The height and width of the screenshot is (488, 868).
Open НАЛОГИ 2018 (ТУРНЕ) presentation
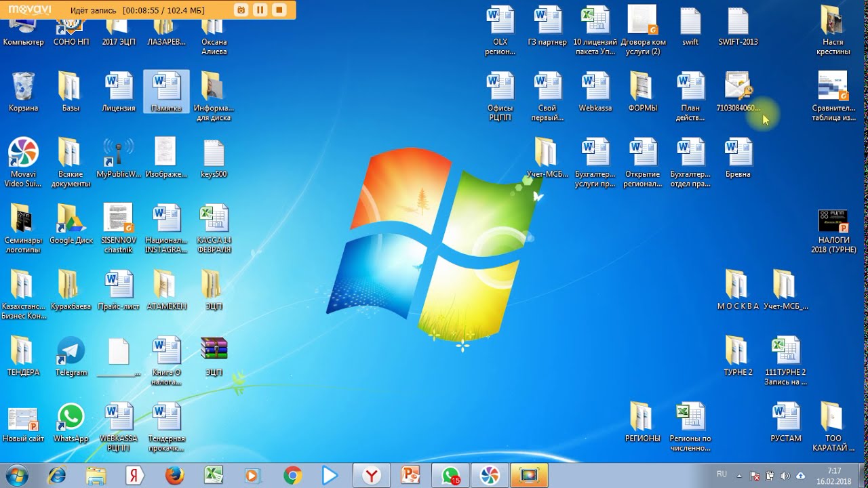pos(833,230)
